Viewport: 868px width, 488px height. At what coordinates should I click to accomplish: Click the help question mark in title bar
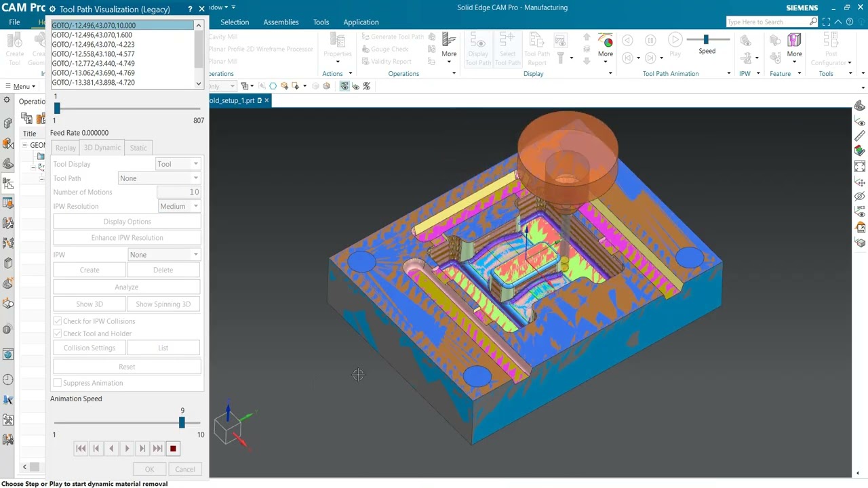coord(850,22)
